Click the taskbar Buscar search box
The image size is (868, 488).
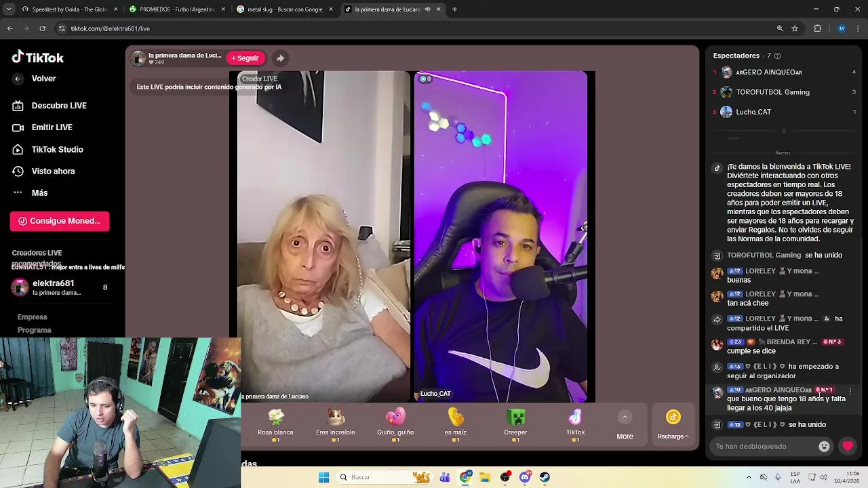(x=384, y=477)
